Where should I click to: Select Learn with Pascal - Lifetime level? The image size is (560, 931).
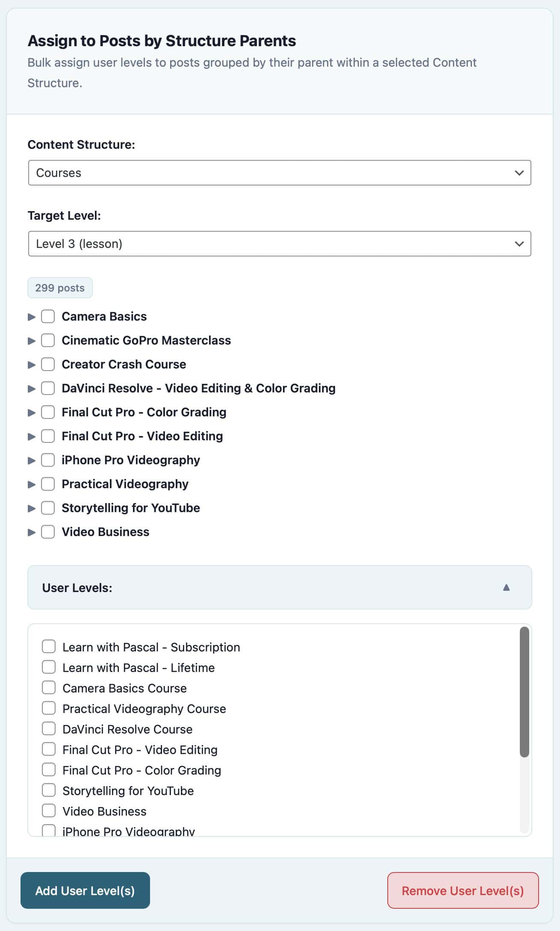click(x=49, y=667)
